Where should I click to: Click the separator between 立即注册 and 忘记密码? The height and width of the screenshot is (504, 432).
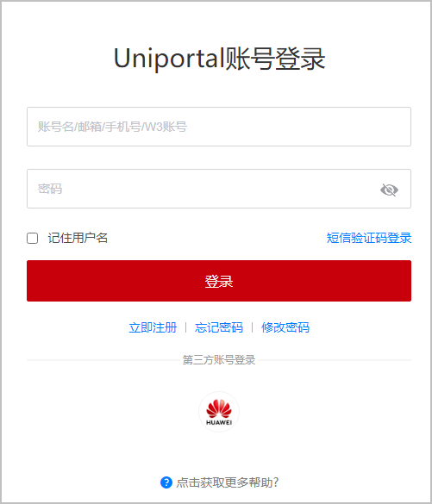point(186,327)
